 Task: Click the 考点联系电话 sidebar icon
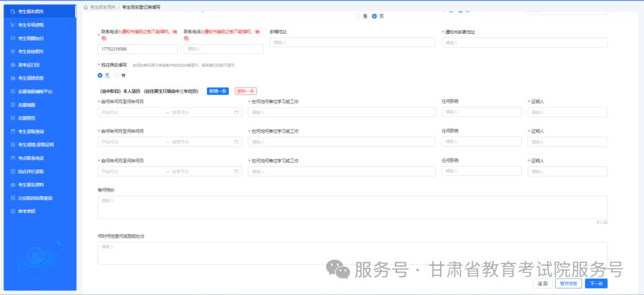tap(13, 158)
